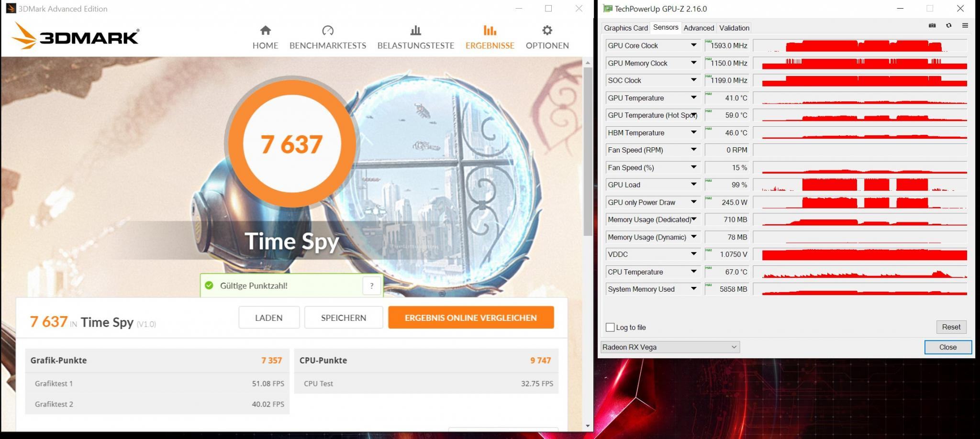Switch to Sensors tab
Image resolution: width=980 pixels, height=439 pixels.
[x=666, y=27]
